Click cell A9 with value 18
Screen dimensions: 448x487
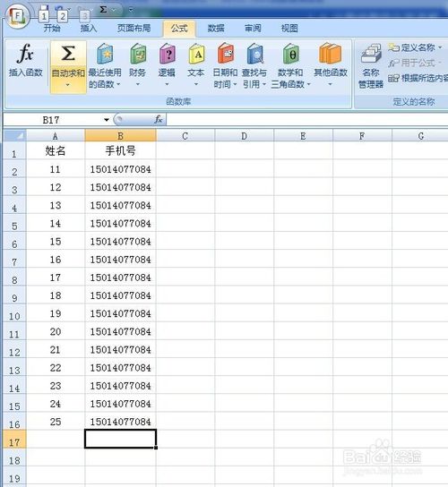tap(56, 295)
